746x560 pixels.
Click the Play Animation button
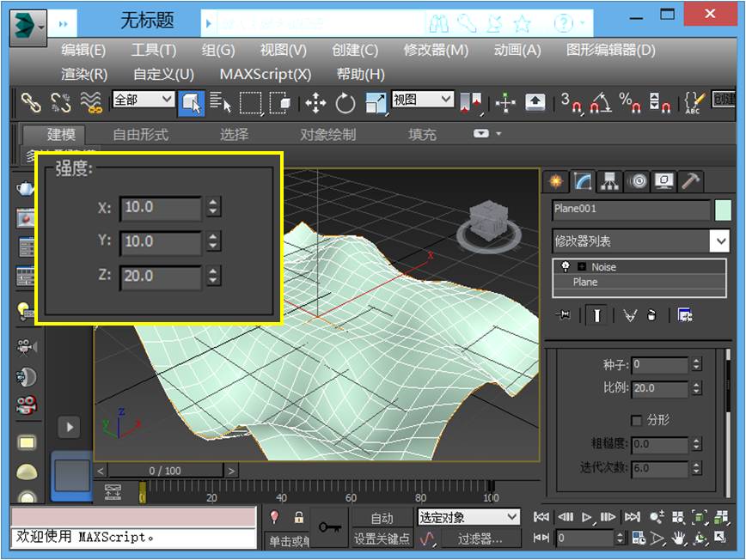587,516
